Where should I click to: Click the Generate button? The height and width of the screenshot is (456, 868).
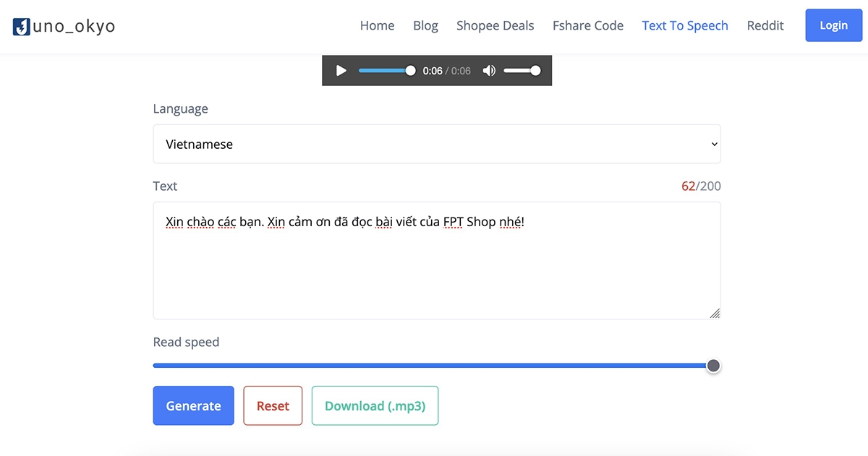[x=194, y=405]
